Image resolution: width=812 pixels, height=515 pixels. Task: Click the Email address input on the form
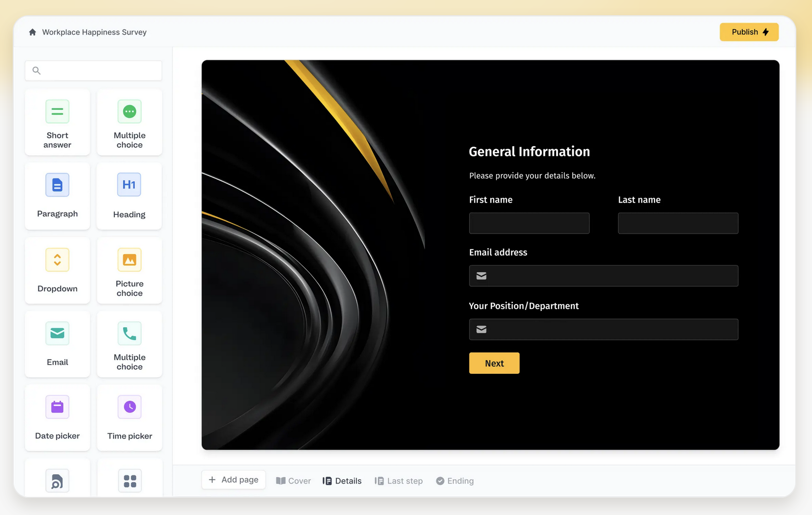[603, 276]
